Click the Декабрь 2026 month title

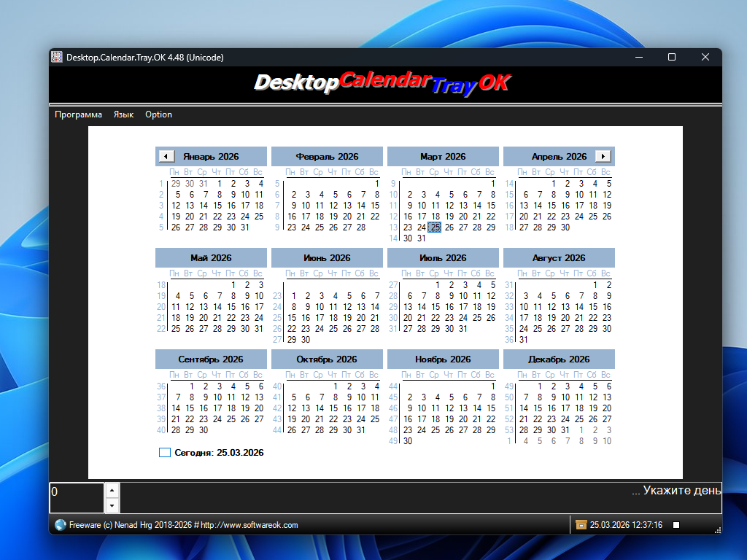(559, 359)
